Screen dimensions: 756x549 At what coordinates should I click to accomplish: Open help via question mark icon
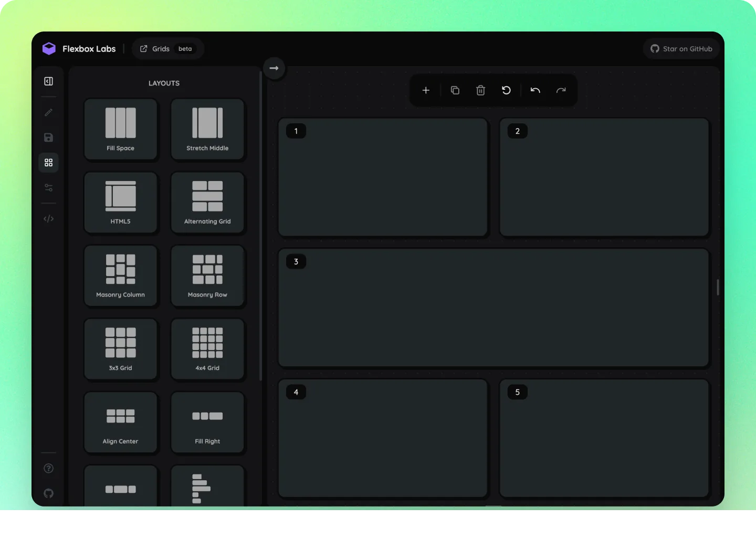(x=48, y=469)
